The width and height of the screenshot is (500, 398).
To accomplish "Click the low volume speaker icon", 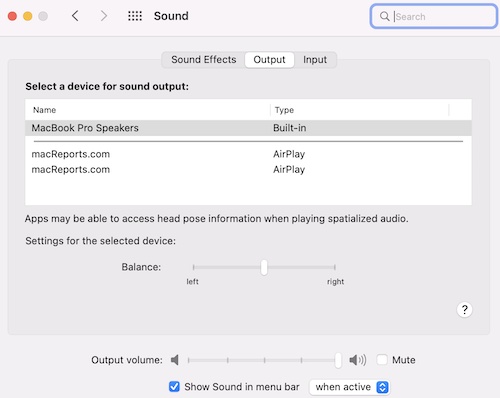I will pyautogui.click(x=175, y=360).
